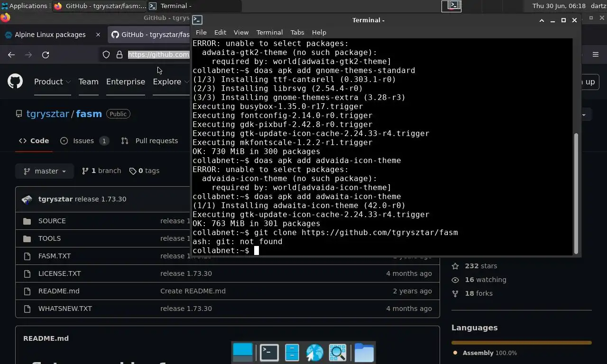Image resolution: width=607 pixels, height=364 pixels.
Task: Roll up the Terminal window with the up-arrow button
Action: pos(542,20)
